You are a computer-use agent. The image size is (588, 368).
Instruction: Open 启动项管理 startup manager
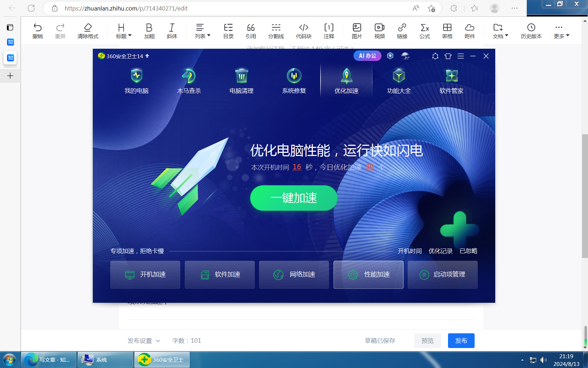click(x=442, y=275)
